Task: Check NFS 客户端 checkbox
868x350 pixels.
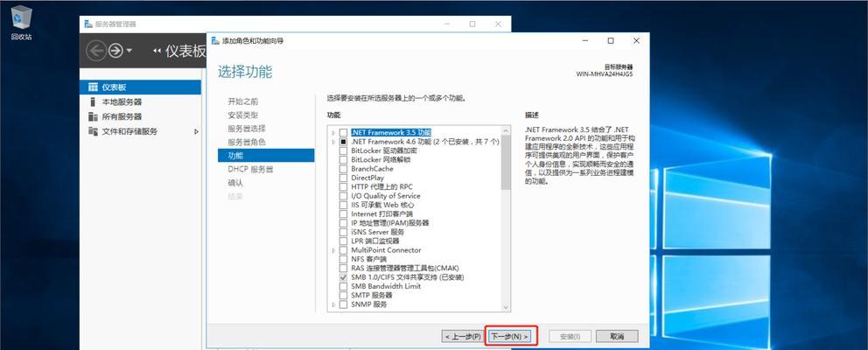Action: click(x=344, y=259)
